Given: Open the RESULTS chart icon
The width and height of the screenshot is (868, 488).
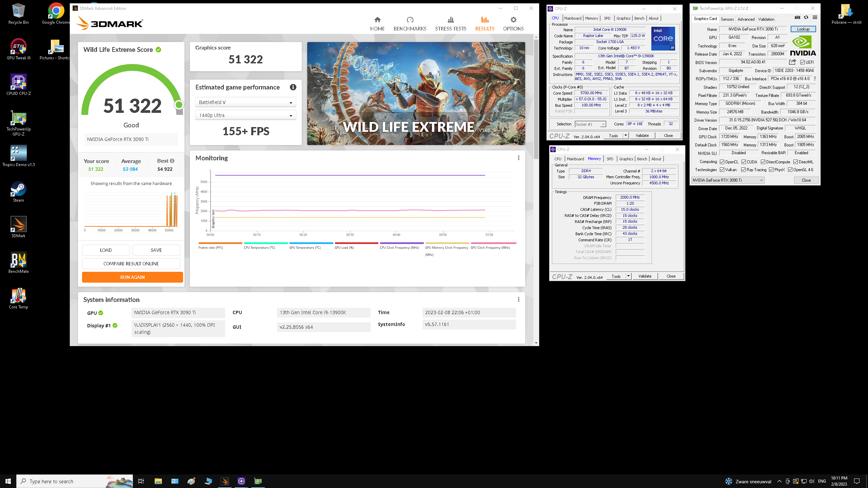Looking at the screenshot, I should point(485,20).
